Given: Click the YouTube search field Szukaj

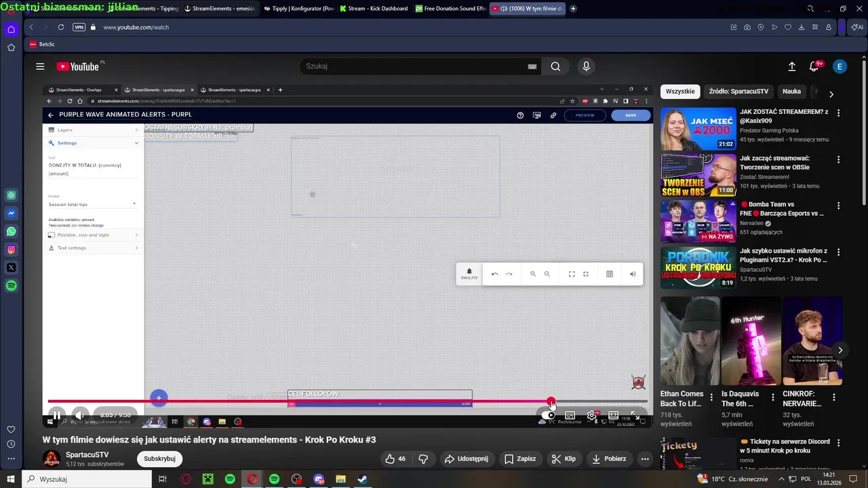Looking at the screenshot, I should click(x=414, y=66).
